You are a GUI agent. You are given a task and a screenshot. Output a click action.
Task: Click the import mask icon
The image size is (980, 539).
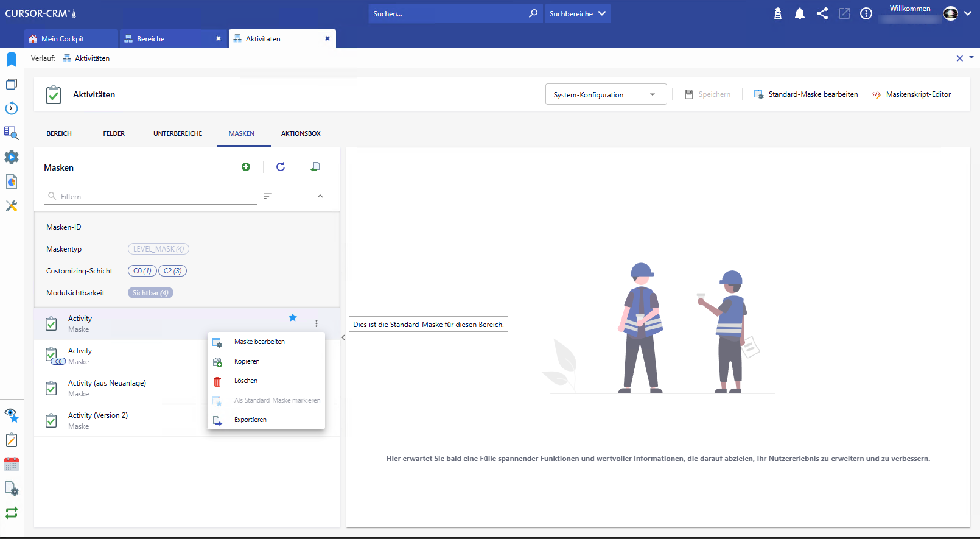tap(315, 167)
